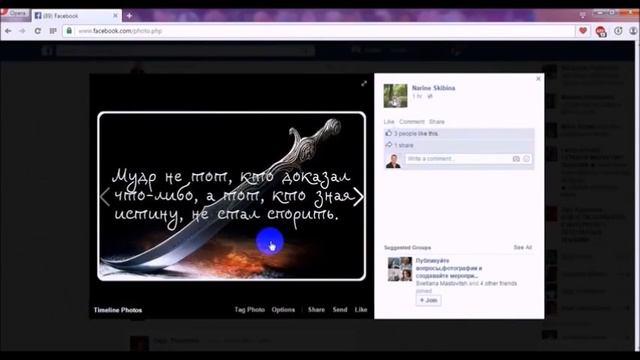Image resolution: width=640 pixels, height=360 pixels.
Task: Open the 1 hr timestamp link
Action: coord(417,97)
